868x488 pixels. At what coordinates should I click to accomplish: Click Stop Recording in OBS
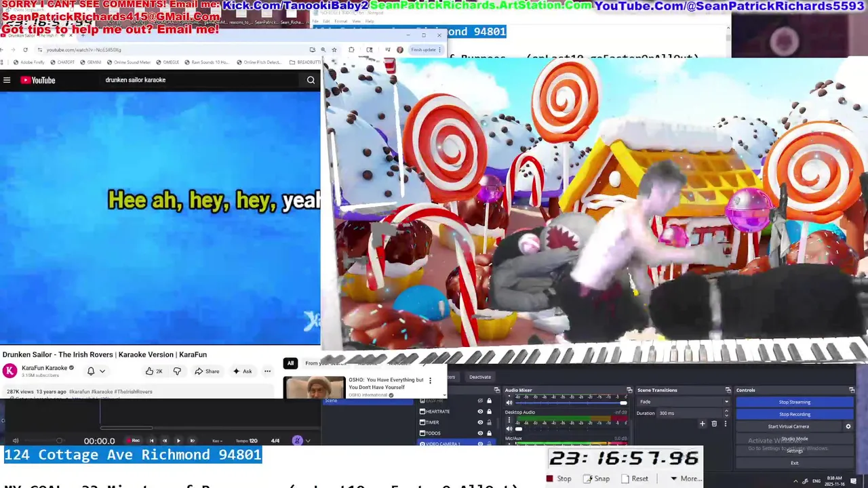(x=794, y=414)
